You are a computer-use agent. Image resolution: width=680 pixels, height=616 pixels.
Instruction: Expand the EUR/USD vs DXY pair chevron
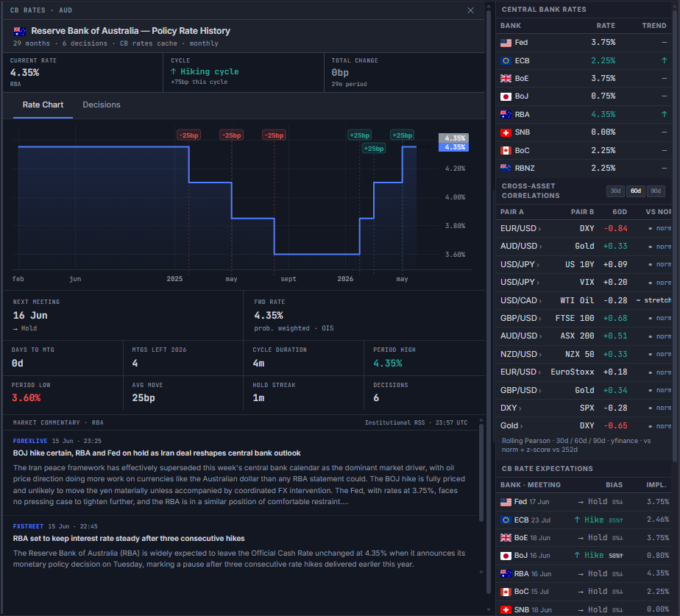(539, 229)
